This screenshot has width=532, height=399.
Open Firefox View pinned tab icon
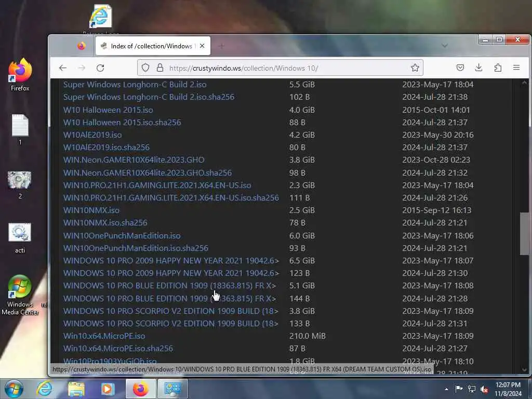[81, 46]
